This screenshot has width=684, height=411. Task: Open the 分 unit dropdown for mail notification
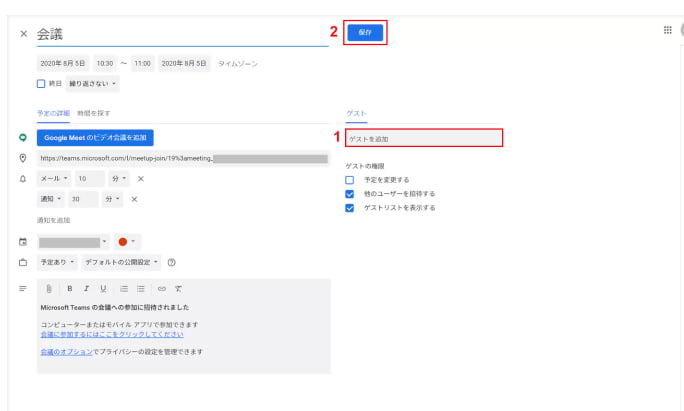click(119, 178)
